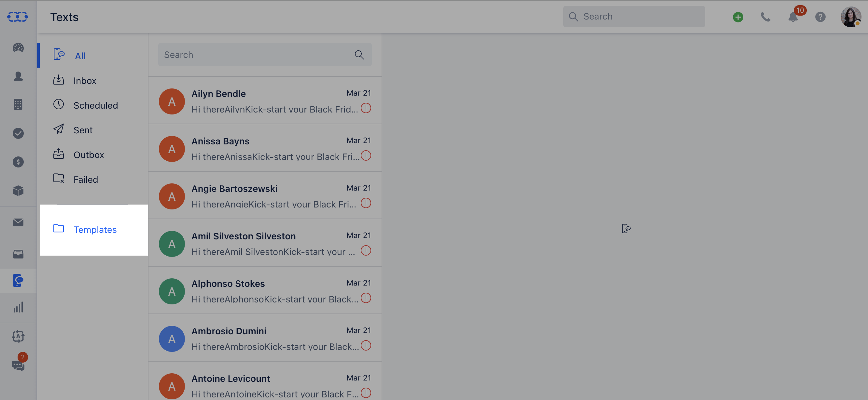Click Ailyn Bendle's red A avatar
Screen dimensions: 868x400
pyautogui.click(x=172, y=101)
